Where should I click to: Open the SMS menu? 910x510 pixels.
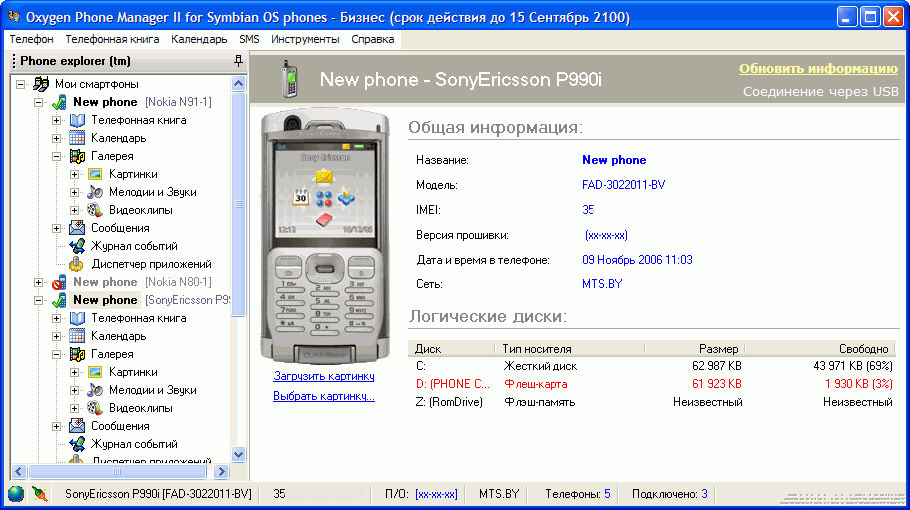click(x=249, y=39)
